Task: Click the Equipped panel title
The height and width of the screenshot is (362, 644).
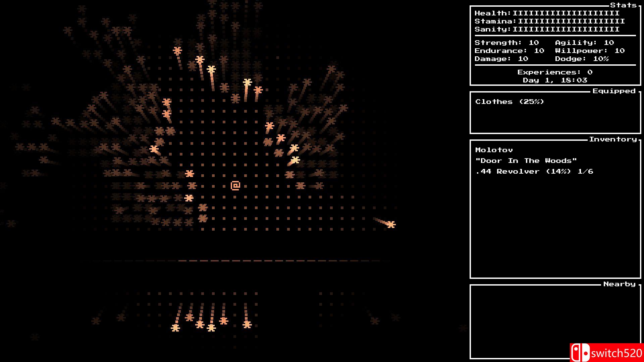Action: (x=614, y=91)
